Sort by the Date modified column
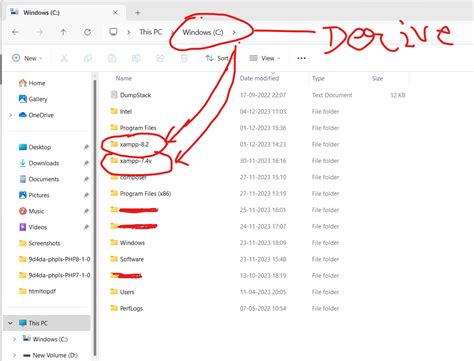 [259, 78]
